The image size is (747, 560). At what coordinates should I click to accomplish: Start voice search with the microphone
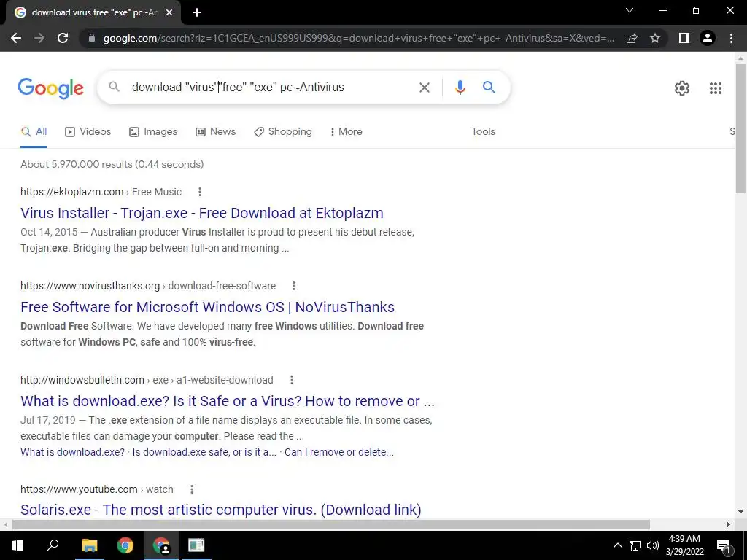click(x=460, y=87)
